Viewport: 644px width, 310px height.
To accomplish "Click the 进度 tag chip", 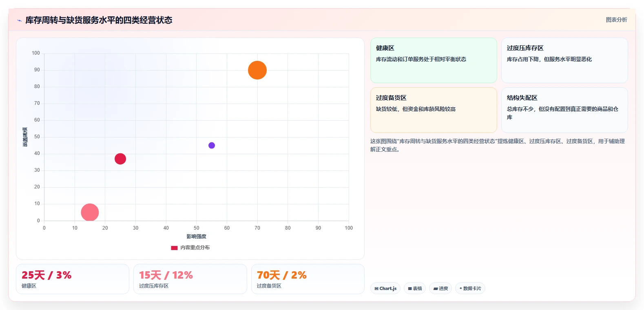I will (440, 288).
